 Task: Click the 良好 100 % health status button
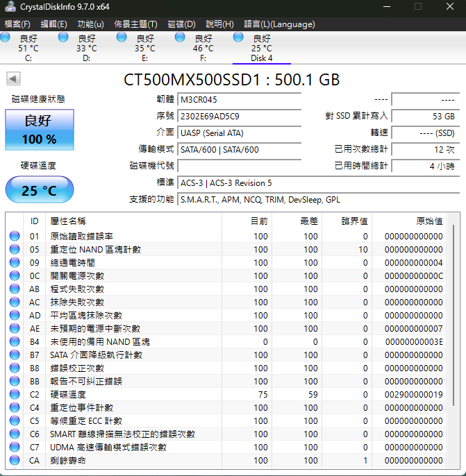point(40,130)
